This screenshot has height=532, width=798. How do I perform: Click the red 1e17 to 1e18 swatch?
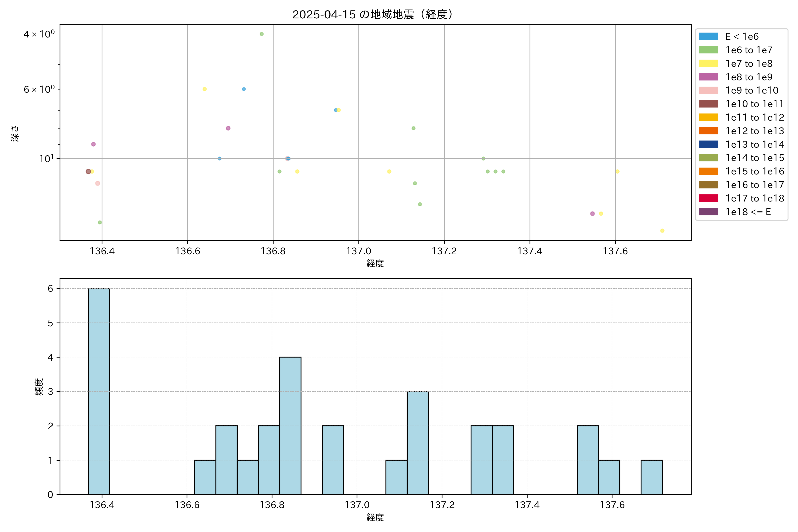click(708, 198)
